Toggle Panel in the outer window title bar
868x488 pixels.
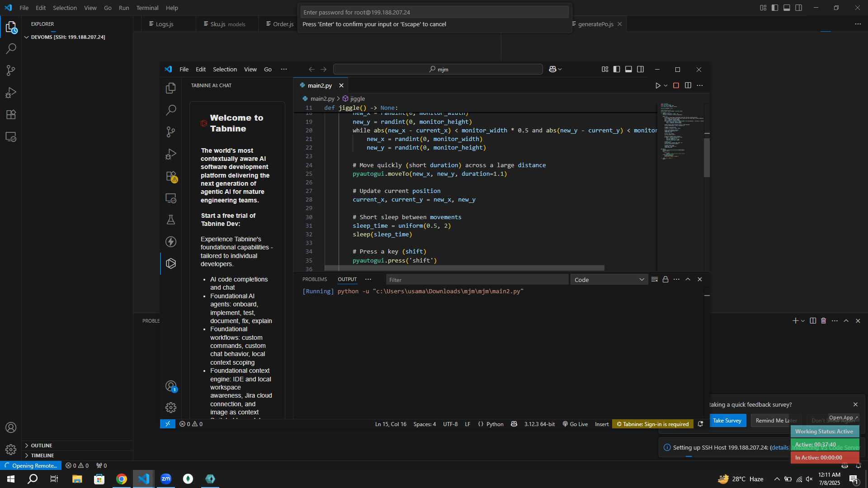tap(787, 8)
